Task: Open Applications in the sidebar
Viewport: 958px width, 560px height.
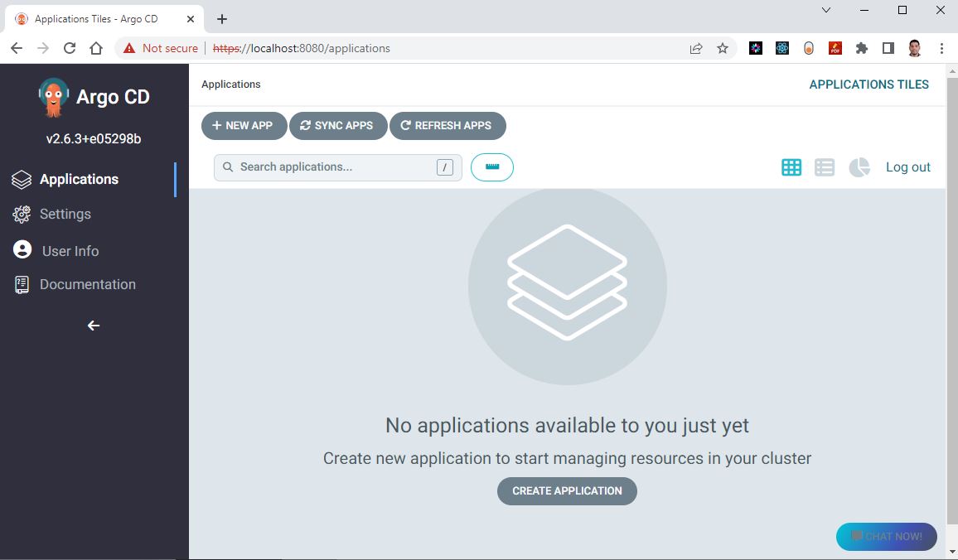Action: [79, 179]
